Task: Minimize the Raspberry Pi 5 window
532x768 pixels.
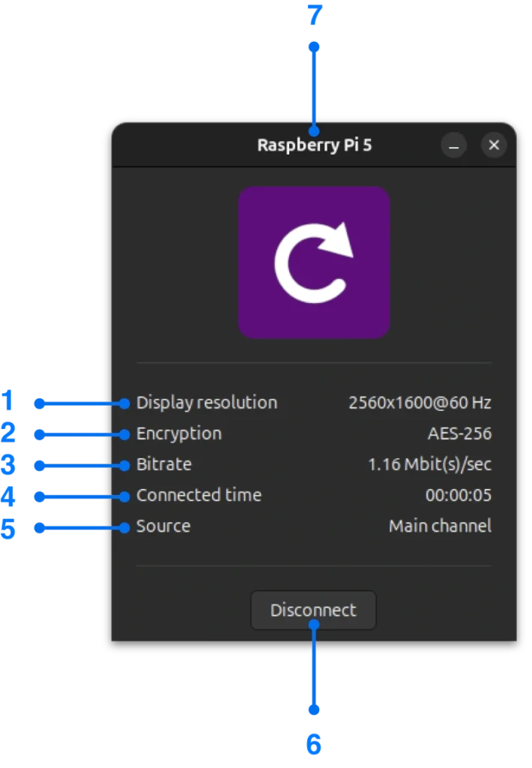Action: click(x=453, y=145)
